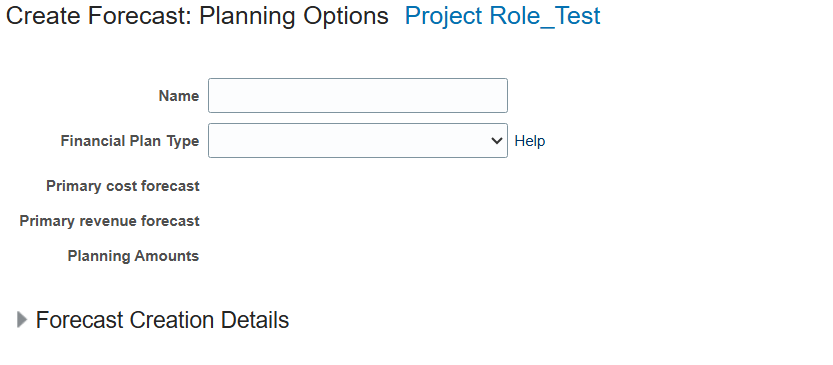Get Help on the financial plan type
The height and width of the screenshot is (365, 833).
click(x=530, y=141)
